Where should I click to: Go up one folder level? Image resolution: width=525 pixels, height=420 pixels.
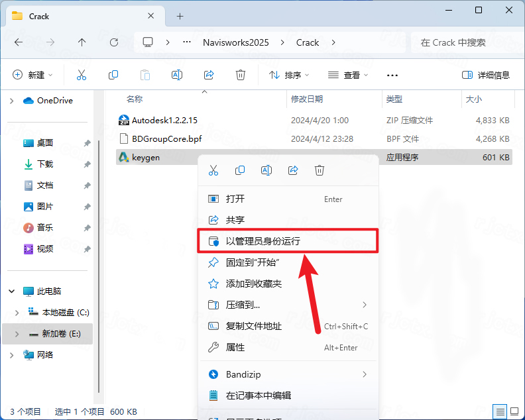82,42
